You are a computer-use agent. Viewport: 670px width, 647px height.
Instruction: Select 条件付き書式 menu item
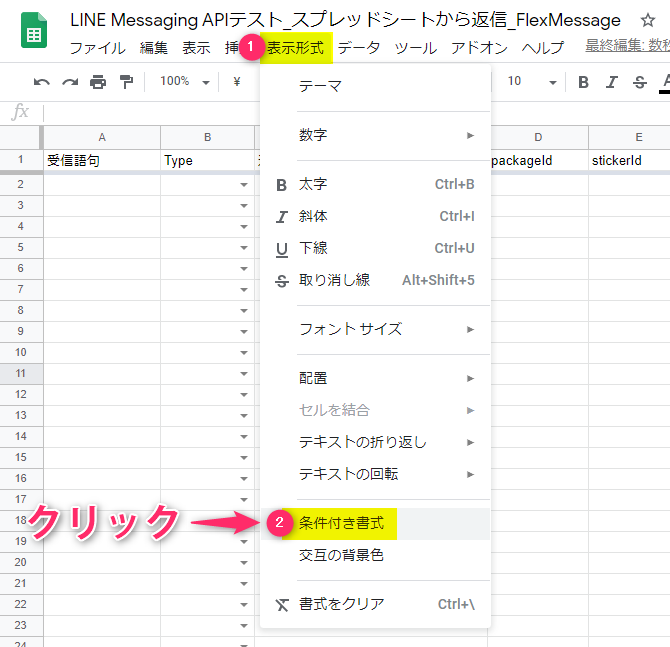point(375,523)
